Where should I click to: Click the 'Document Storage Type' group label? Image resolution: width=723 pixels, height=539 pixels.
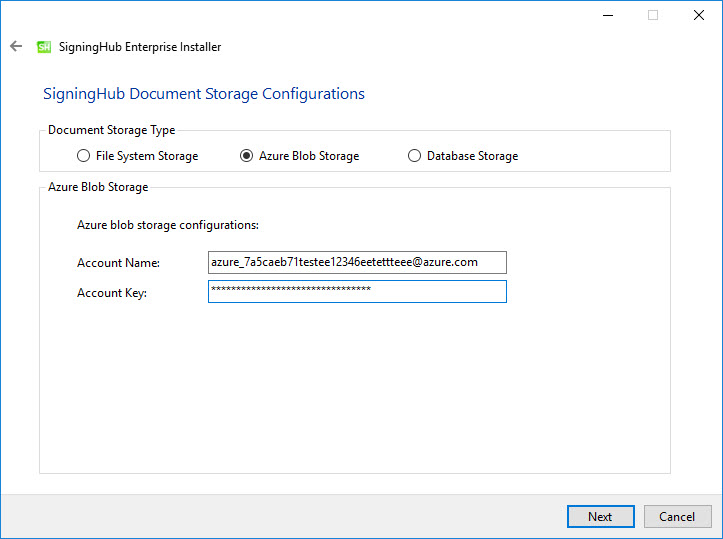point(112,130)
